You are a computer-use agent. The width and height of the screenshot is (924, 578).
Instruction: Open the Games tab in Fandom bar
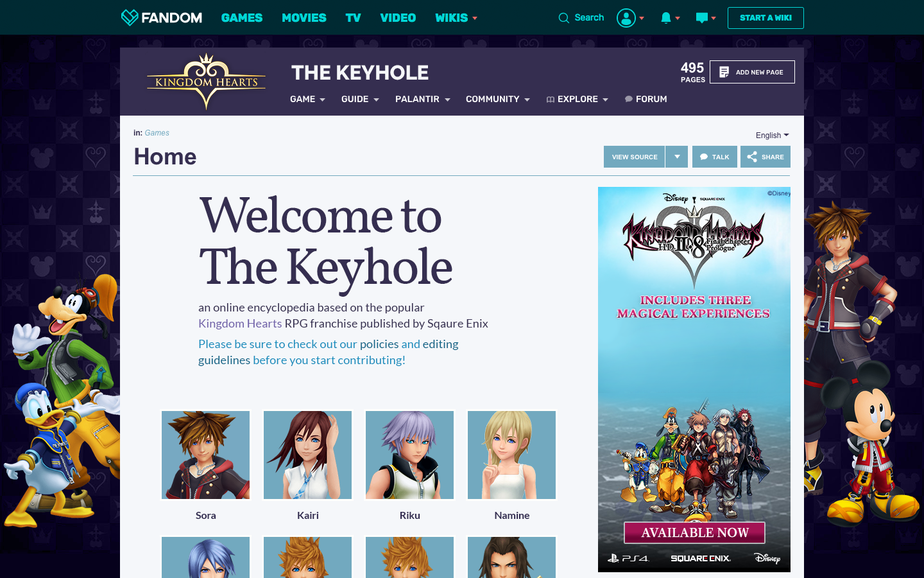point(242,18)
